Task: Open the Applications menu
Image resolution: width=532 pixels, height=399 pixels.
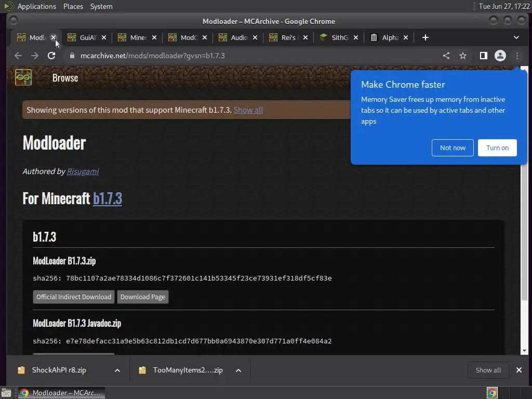Action: (x=37, y=6)
